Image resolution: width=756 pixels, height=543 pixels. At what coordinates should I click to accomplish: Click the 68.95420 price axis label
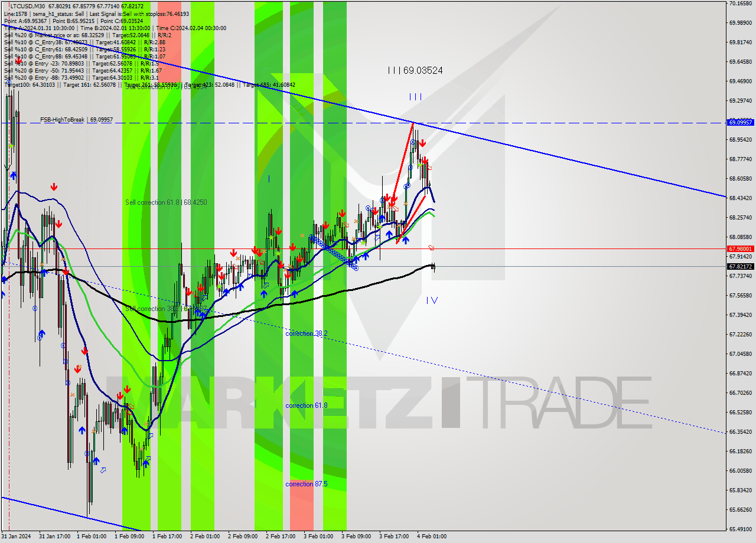(x=741, y=140)
